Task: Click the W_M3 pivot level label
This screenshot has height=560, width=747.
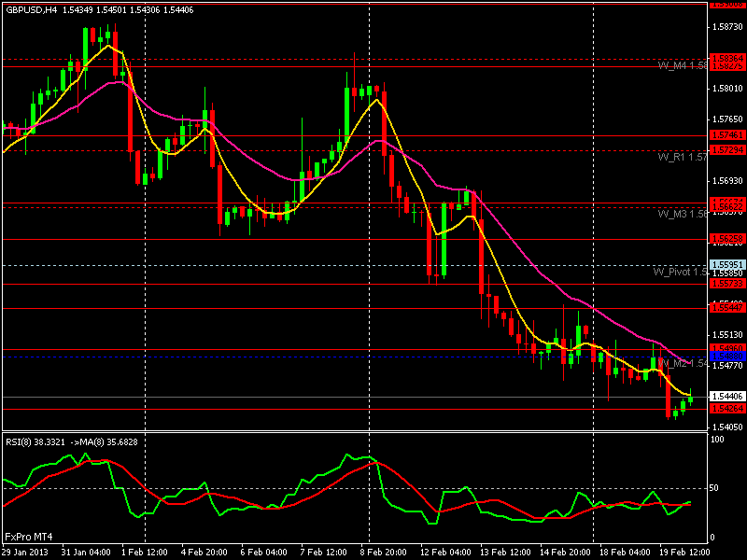Action: coord(683,214)
